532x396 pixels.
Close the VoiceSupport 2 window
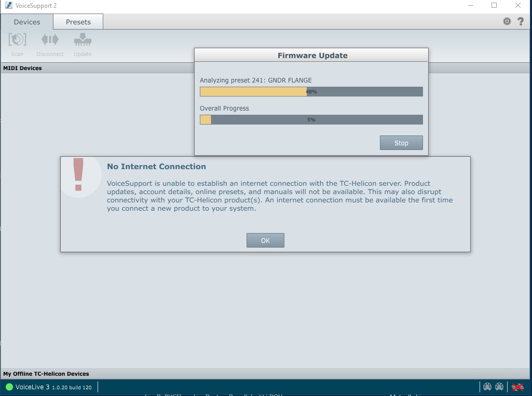pos(518,5)
